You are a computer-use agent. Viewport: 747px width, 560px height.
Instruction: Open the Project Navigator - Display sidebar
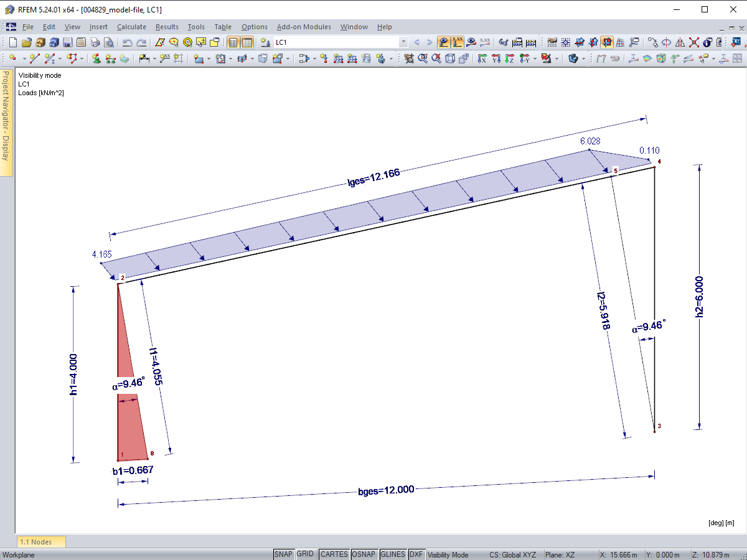click(5, 124)
